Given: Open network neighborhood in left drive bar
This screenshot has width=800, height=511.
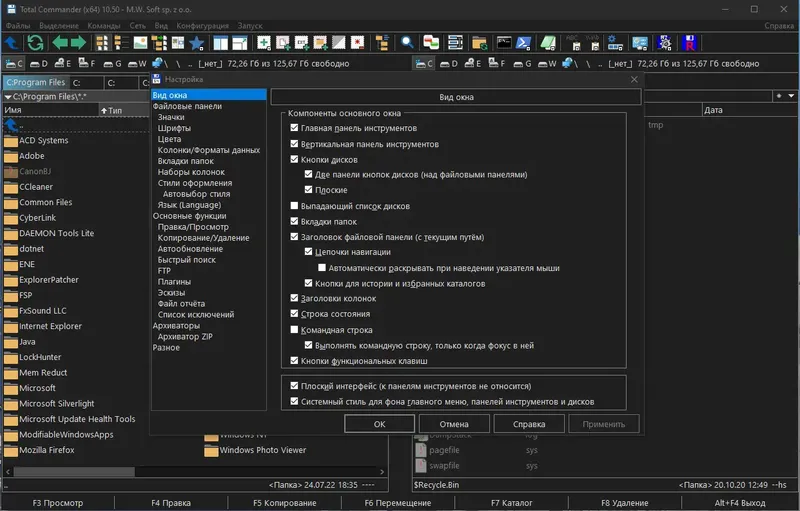Looking at the screenshot, I should pyautogui.click(x=159, y=64).
